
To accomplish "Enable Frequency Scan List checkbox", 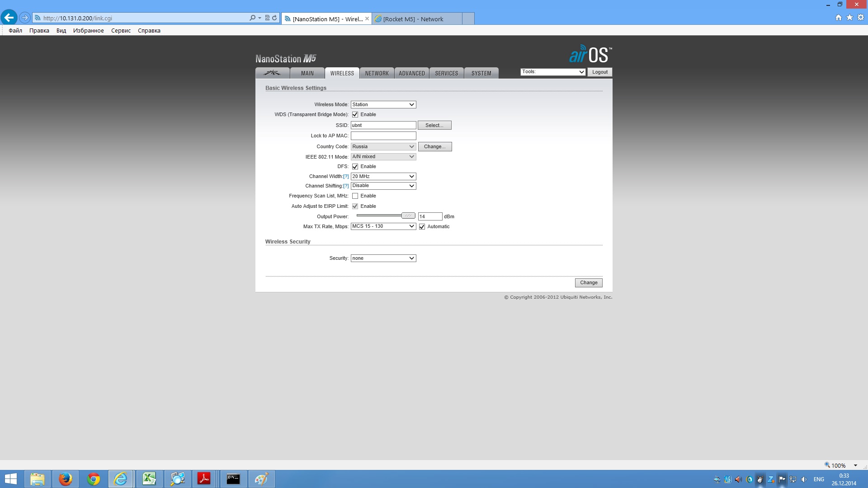I will pyautogui.click(x=355, y=196).
